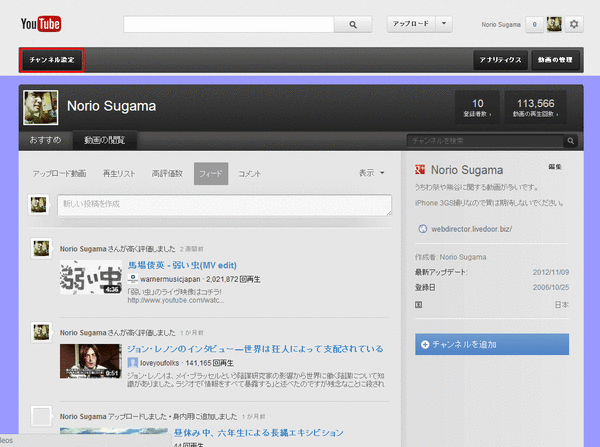Click the search magnifier button in header
The height and width of the screenshot is (447, 600).
point(353,24)
